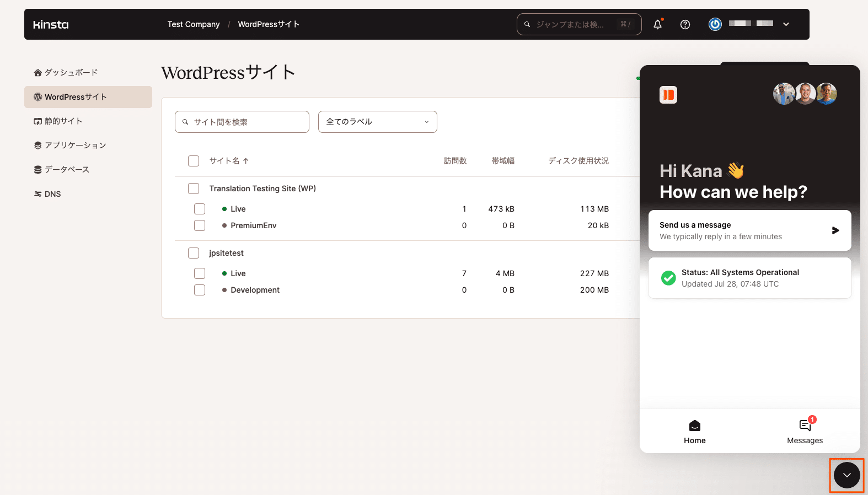Open the help question mark icon
Screen dimensions: 868x495
tap(685, 24)
